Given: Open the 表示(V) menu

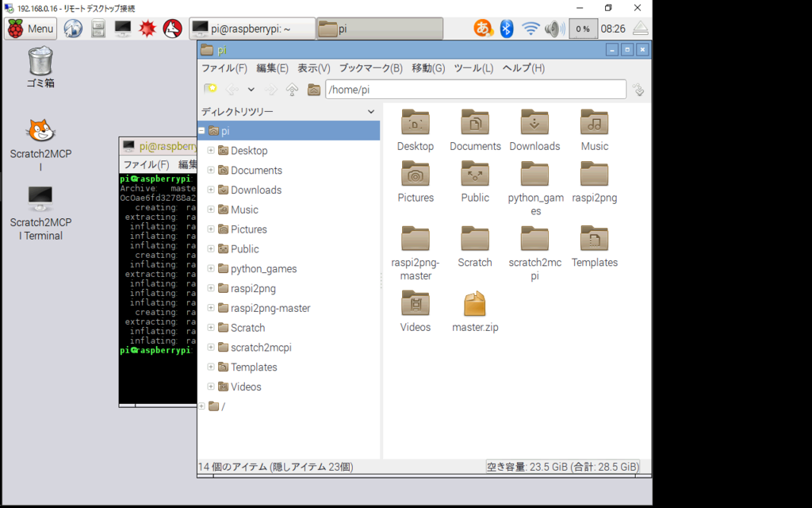Looking at the screenshot, I should pos(314,68).
